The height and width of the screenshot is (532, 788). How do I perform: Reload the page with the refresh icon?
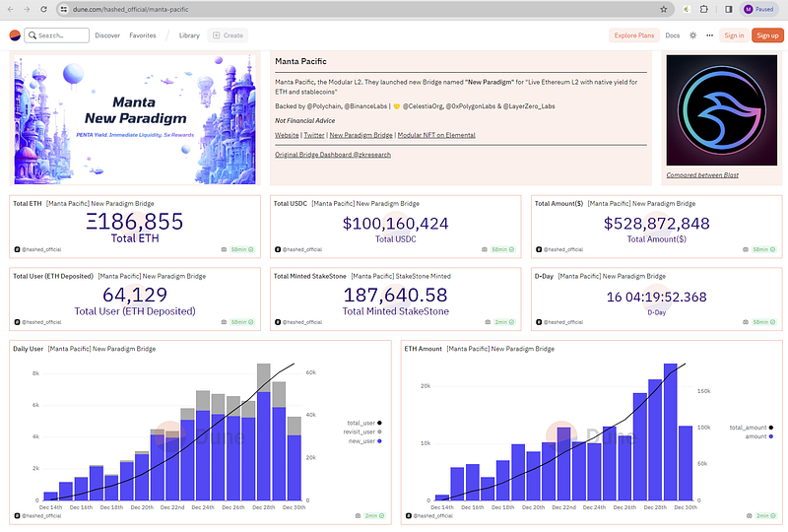[x=43, y=9]
